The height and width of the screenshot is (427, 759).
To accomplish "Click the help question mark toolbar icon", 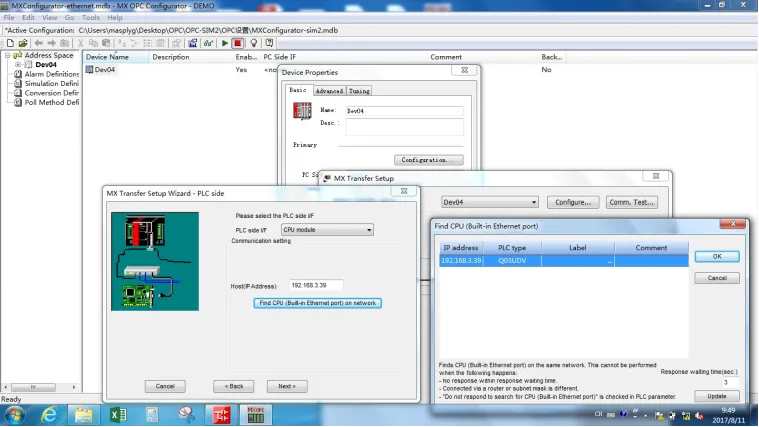I will coord(269,43).
